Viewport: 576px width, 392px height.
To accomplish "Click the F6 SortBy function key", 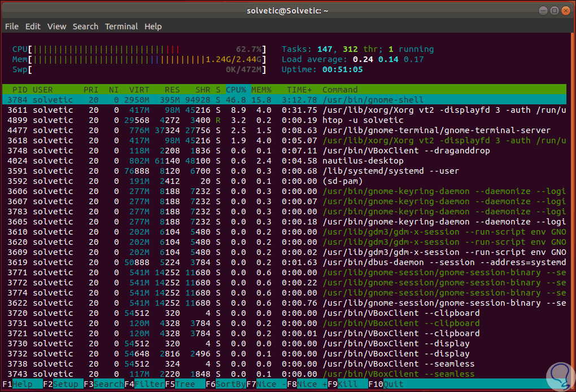I will (225, 384).
